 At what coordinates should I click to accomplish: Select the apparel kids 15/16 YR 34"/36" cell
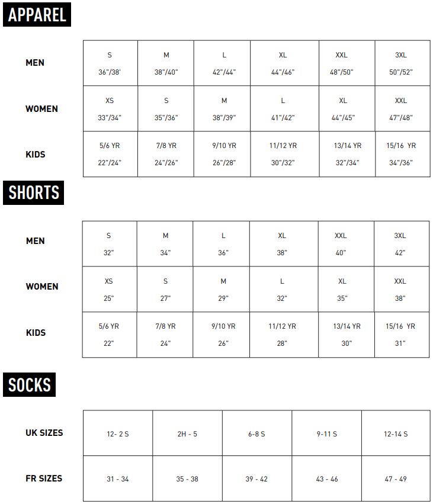[402, 154]
